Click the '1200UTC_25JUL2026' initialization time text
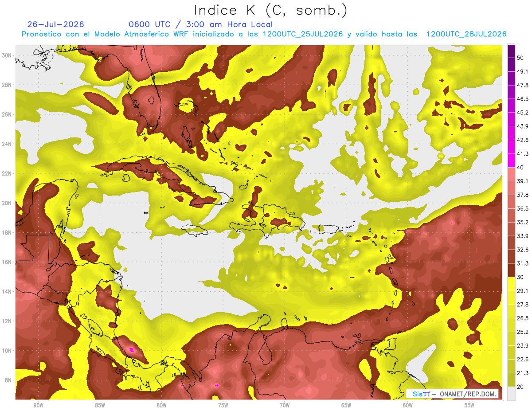Image resolution: width=532 pixels, height=411 pixels. point(303,34)
